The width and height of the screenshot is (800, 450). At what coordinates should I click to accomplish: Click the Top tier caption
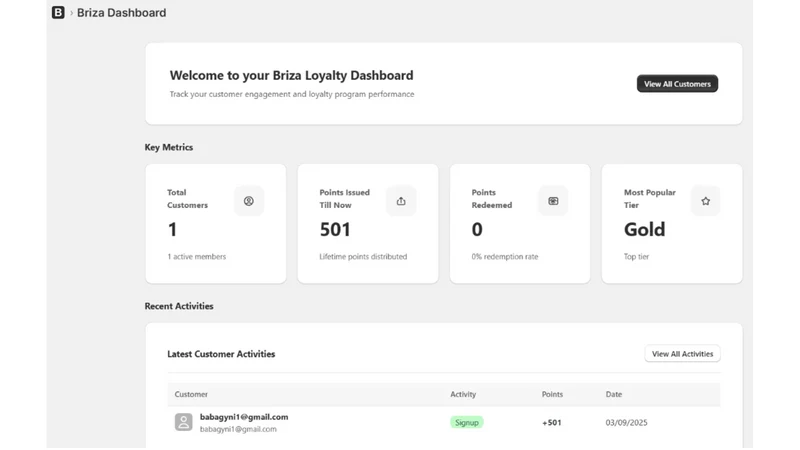636,257
